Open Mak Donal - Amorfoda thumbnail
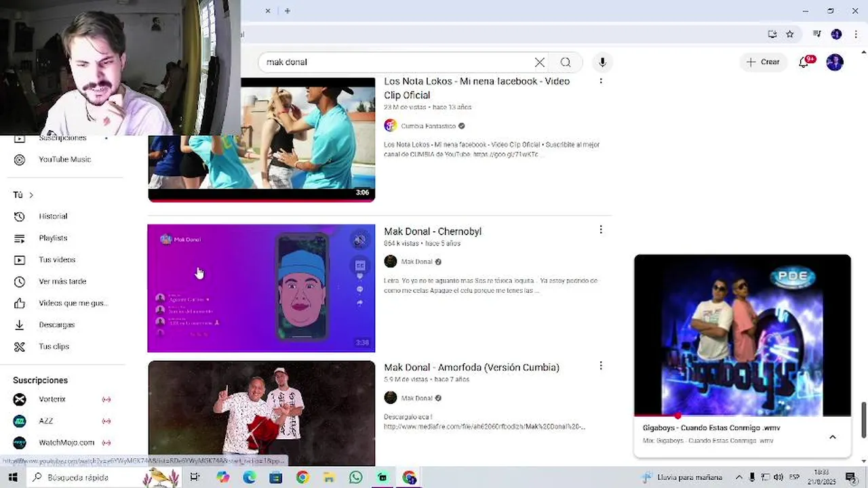Viewport: 868px width, 488px height. tap(261, 413)
